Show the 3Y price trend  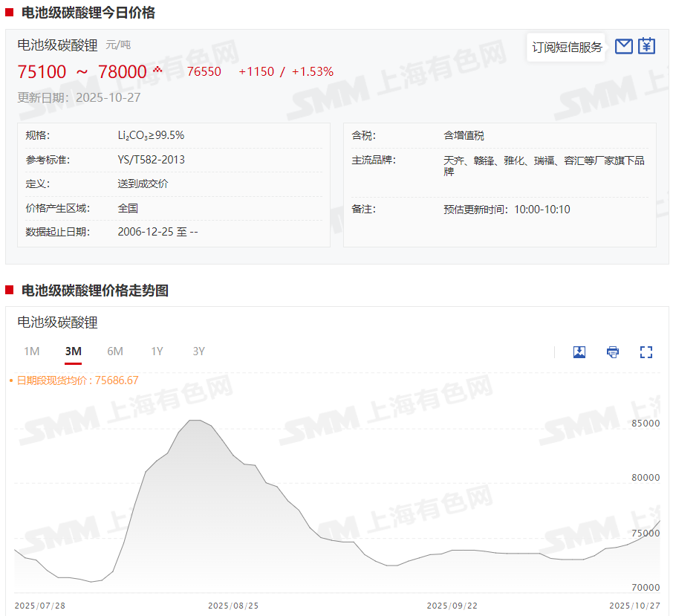pyautogui.click(x=198, y=351)
